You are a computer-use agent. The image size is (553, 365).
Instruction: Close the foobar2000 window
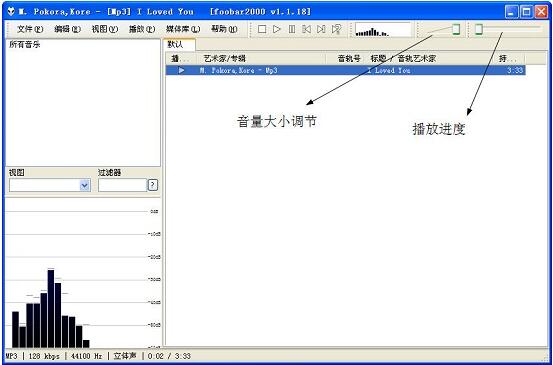click(x=541, y=12)
